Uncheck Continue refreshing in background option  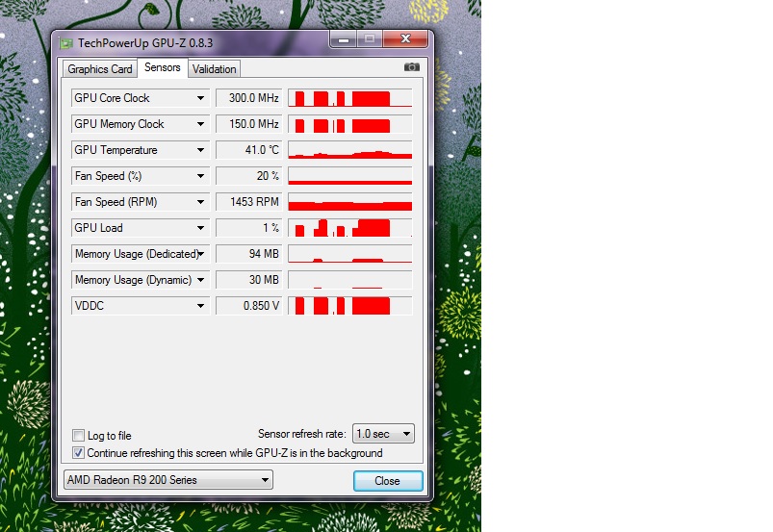point(78,453)
